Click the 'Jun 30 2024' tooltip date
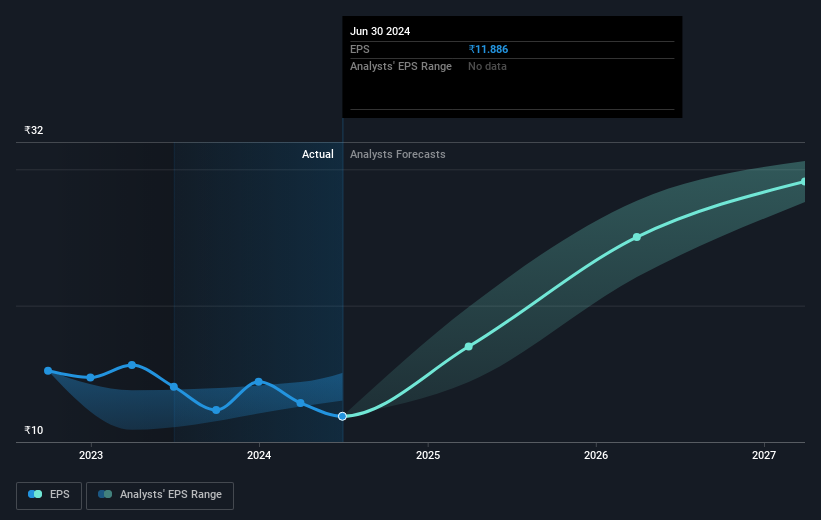Screen dimensions: 821x520 (x=380, y=31)
